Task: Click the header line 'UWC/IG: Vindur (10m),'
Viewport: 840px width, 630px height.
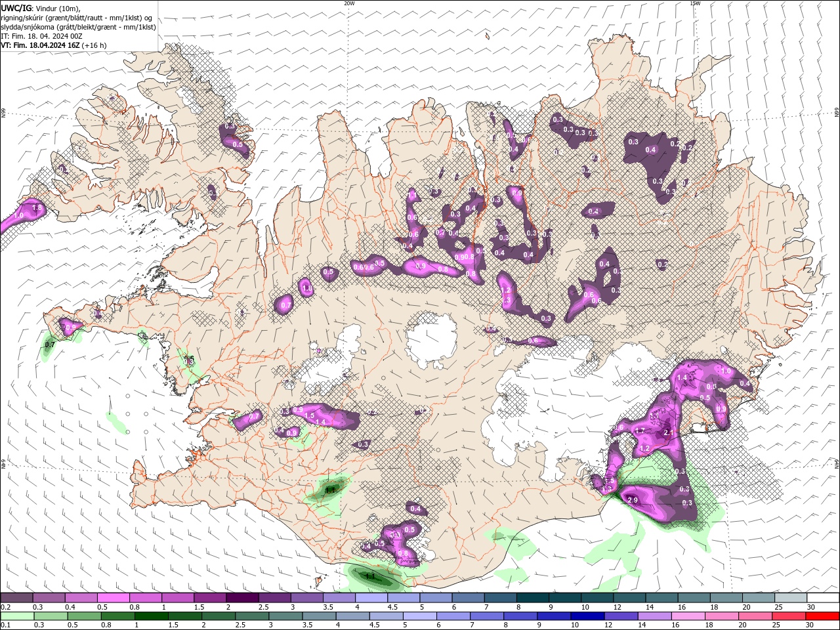Action: click(x=42, y=8)
